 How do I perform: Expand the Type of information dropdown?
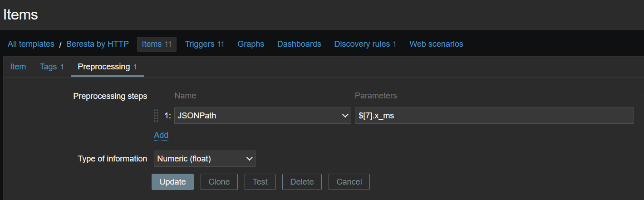tap(204, 159)
